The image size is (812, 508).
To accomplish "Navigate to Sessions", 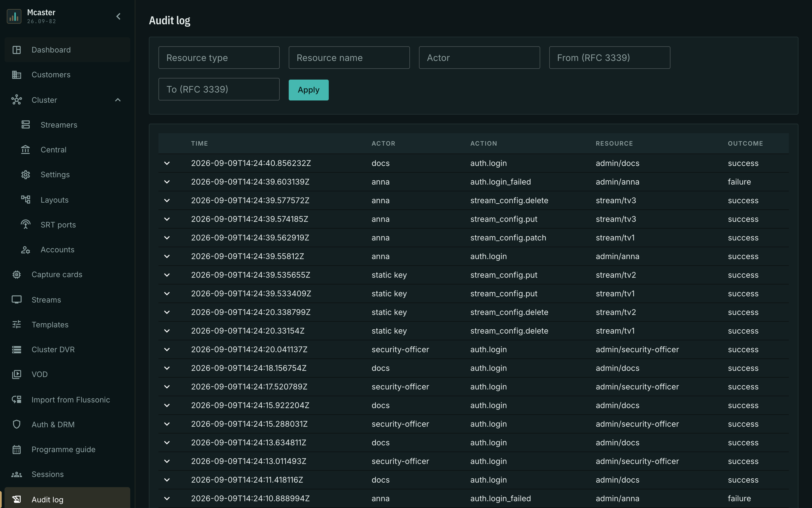I will click(67, 474).
